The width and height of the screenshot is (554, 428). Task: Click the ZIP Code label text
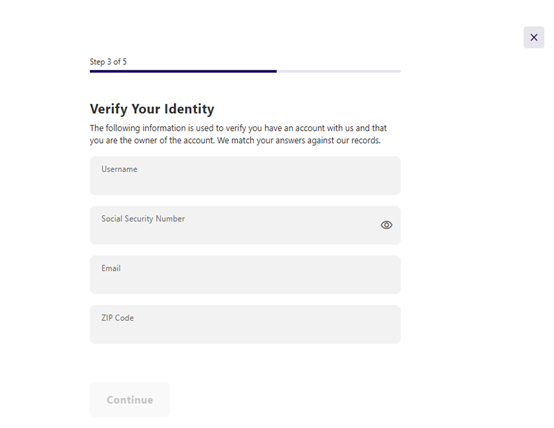click(x=117, y=318)
